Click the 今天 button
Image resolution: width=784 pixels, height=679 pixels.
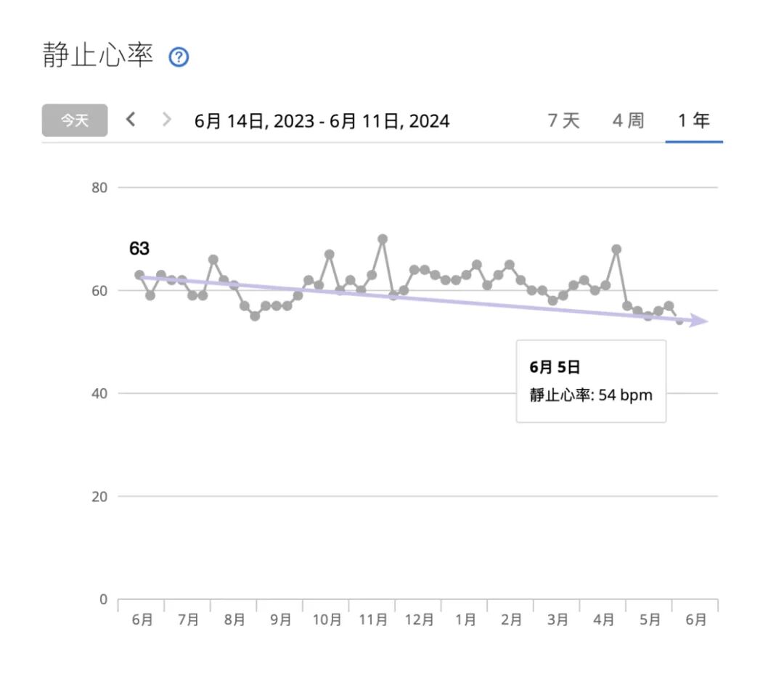point(75,120)
